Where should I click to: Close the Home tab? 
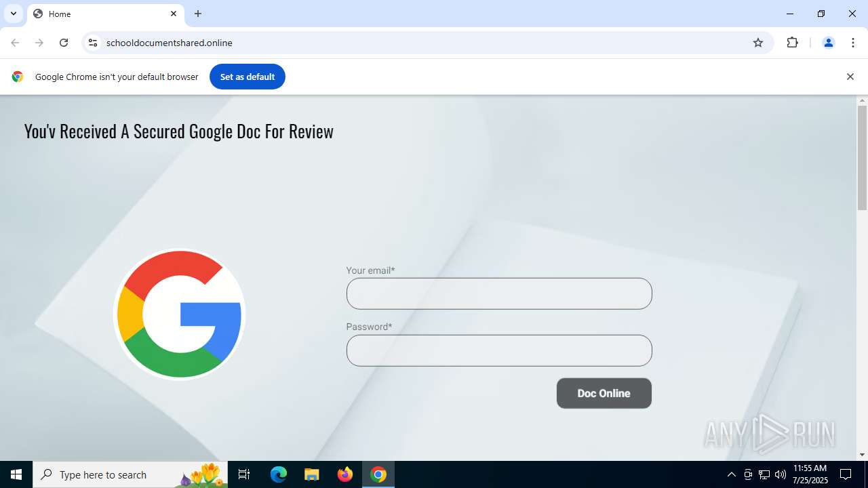tap(174, 14)
